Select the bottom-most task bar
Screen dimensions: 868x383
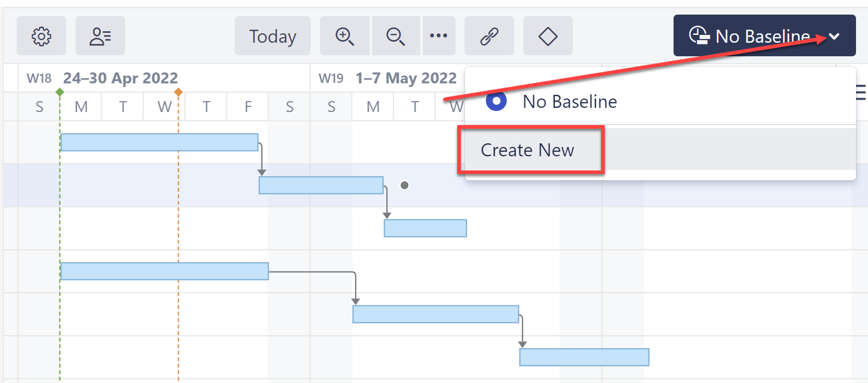tap(584, 357)
